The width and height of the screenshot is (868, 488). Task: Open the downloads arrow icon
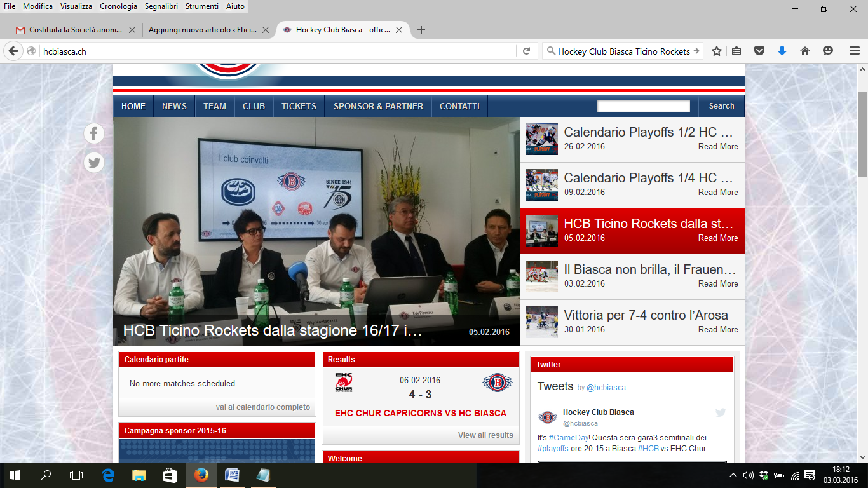782,51
